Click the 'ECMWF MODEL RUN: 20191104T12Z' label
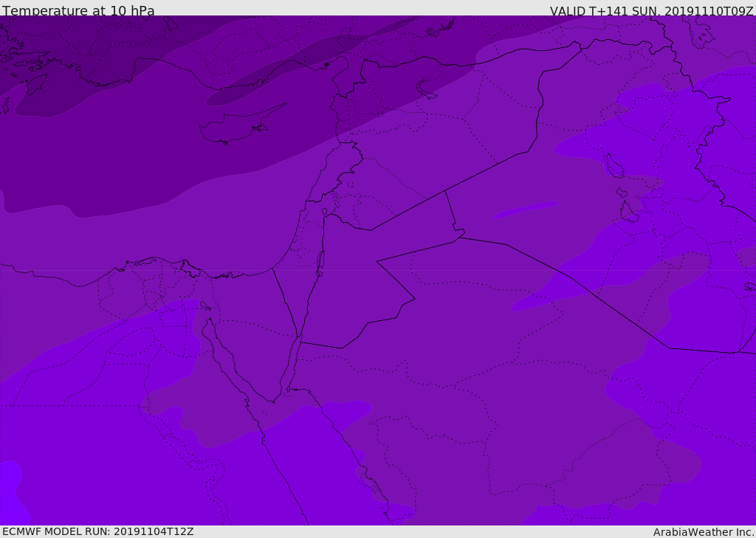 pos(98,531)
